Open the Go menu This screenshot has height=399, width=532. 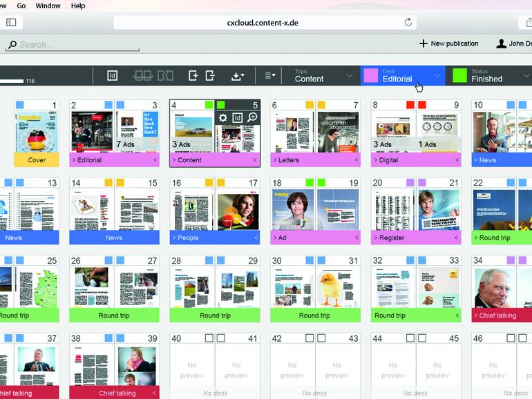coord(21,6)
